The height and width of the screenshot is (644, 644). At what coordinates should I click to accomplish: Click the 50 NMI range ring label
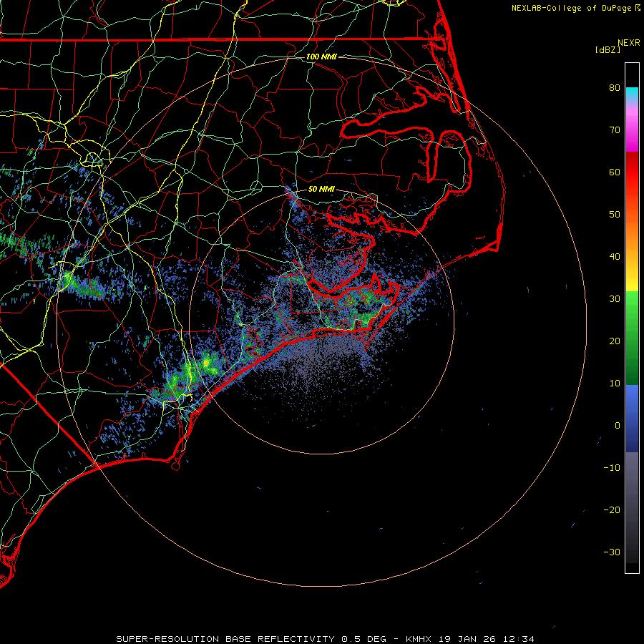click(x=321, y=189)
